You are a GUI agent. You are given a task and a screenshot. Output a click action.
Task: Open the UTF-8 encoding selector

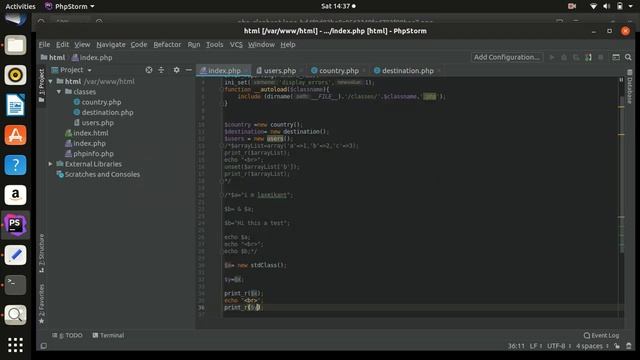[x=559, y=346]
